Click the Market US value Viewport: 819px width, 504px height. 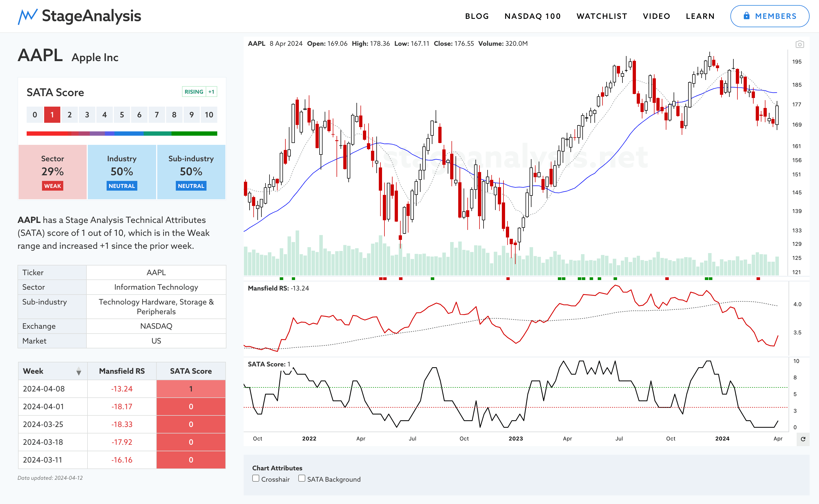(x=156, y=341)
